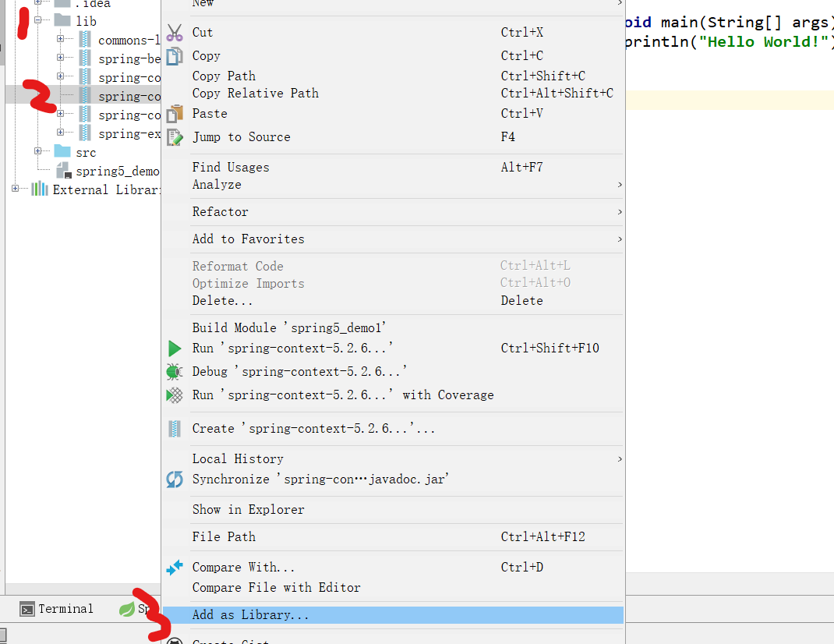834x644 pixels.
Task: Choose Build Module 'spring5_demo1'
Action: point(393,328)
